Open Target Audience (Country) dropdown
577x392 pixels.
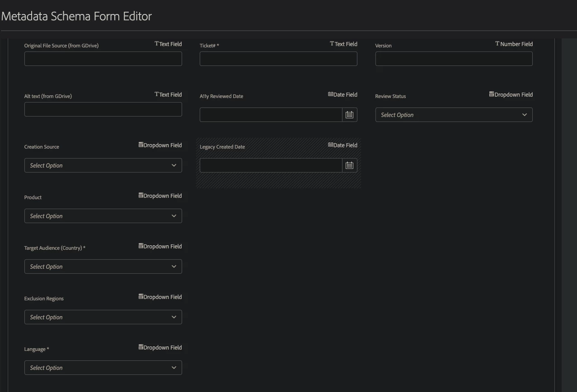[103, 266]
